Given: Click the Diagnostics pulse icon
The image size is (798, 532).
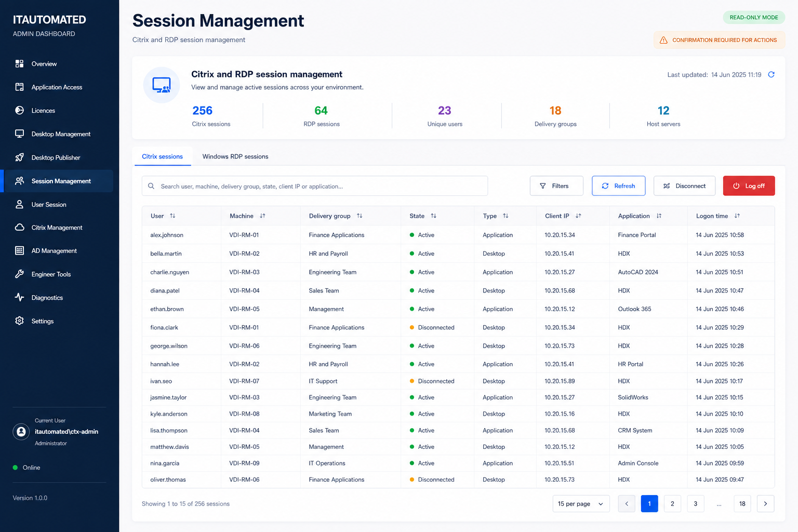Looking at the screenshot, I should pyautogui.click(x=19, y=298).
